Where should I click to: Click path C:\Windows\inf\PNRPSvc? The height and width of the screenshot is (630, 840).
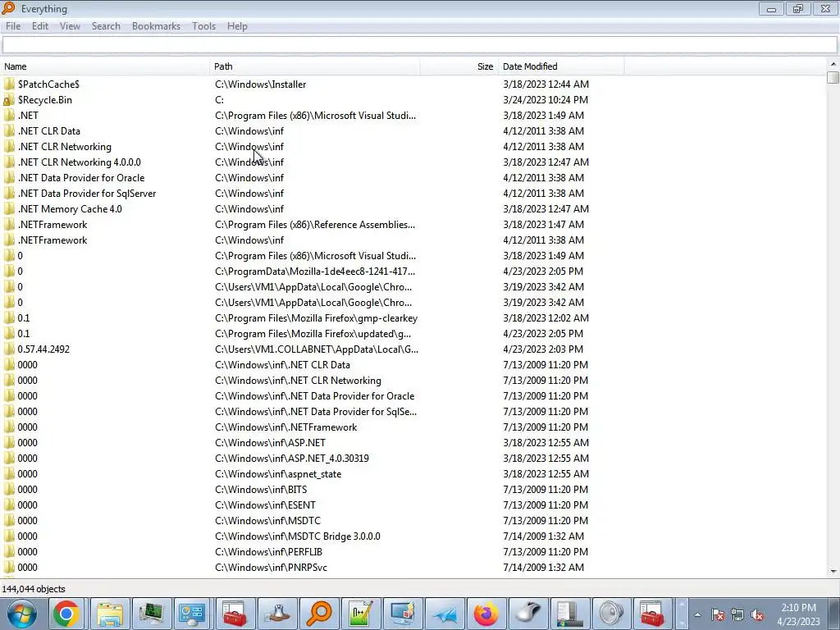click(271, 568)
